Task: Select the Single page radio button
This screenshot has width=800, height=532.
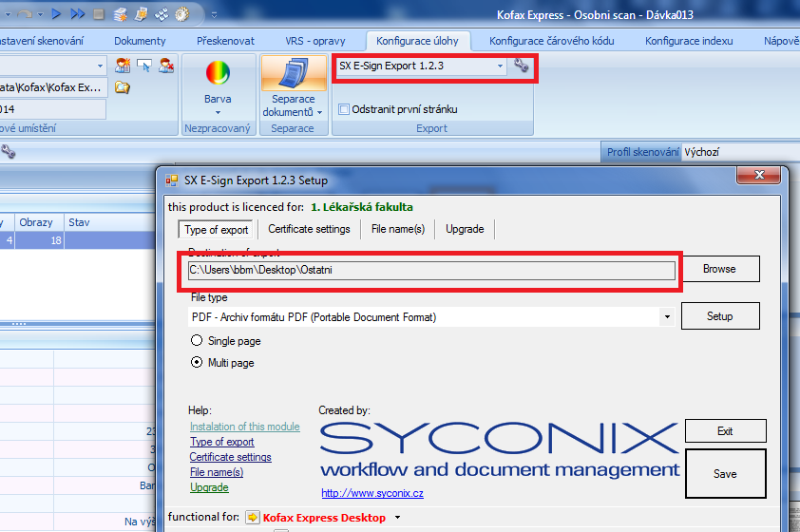Action: tap(197, 340)
